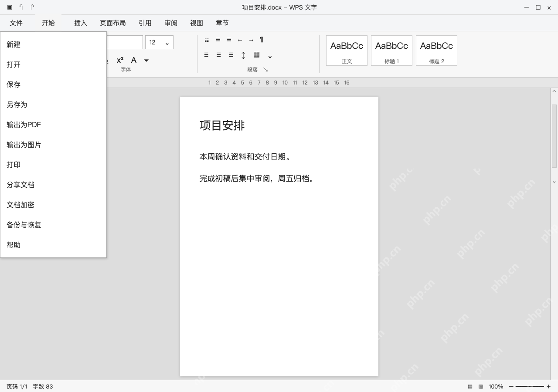Switch to the 开始 tab
The image size is (558, 392).
point(48,23)
